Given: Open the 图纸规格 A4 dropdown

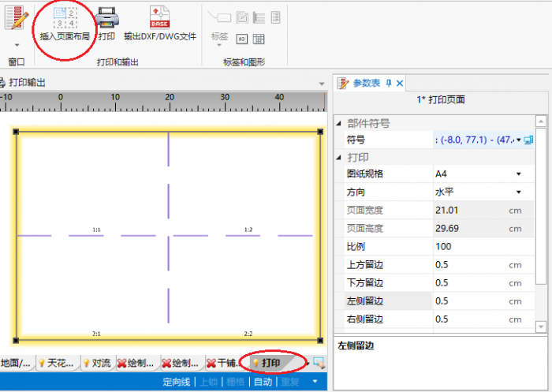Looking at the screenshot, I should 519,174.
